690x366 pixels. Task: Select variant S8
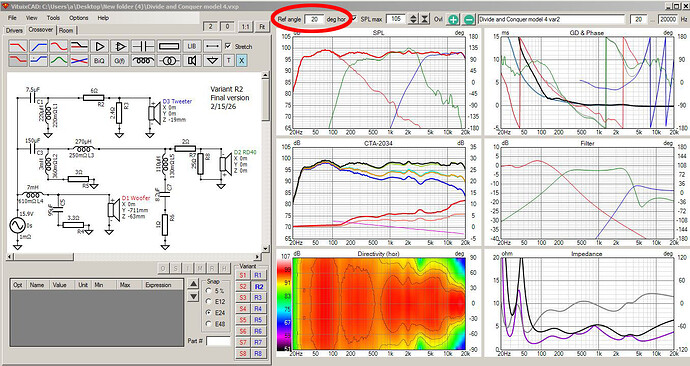click(243, 354)
